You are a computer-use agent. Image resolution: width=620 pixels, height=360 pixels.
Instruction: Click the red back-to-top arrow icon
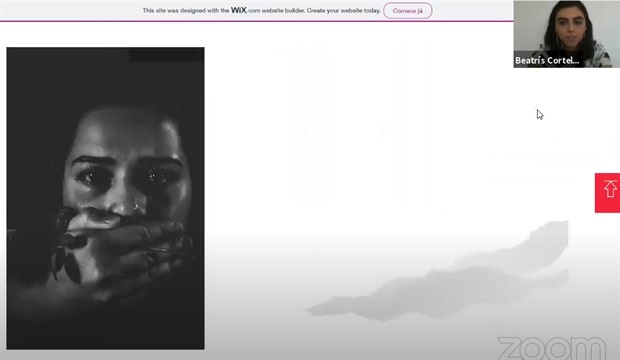[607, 193]
